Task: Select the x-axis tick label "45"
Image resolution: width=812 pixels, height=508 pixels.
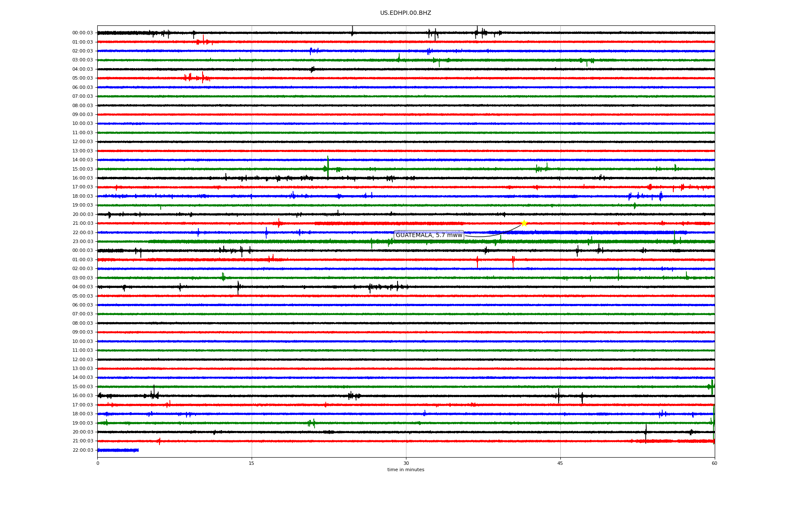Action: (x=560, y=463)
